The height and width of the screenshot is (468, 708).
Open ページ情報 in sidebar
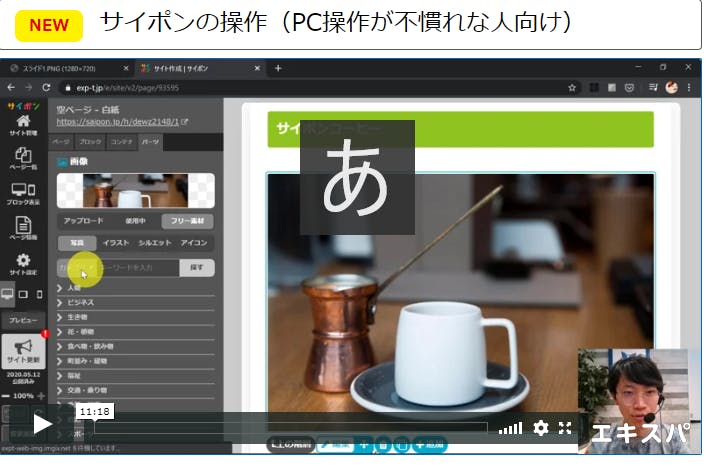[x=23, y=229]
